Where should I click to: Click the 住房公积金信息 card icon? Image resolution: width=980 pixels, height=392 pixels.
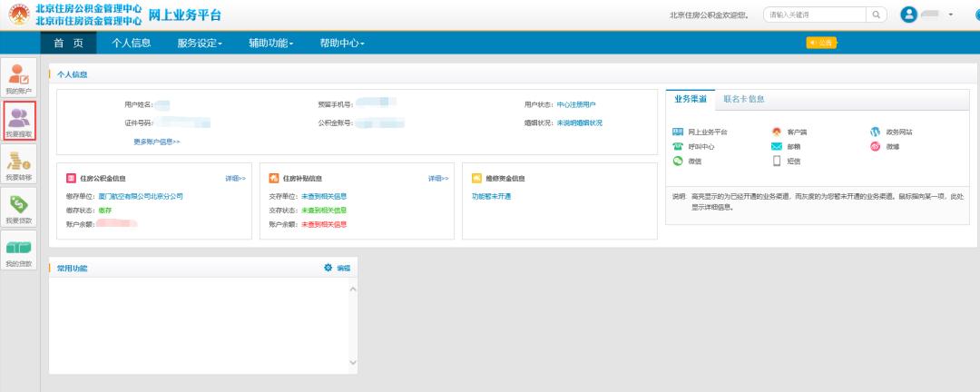(x=71, y=178)
